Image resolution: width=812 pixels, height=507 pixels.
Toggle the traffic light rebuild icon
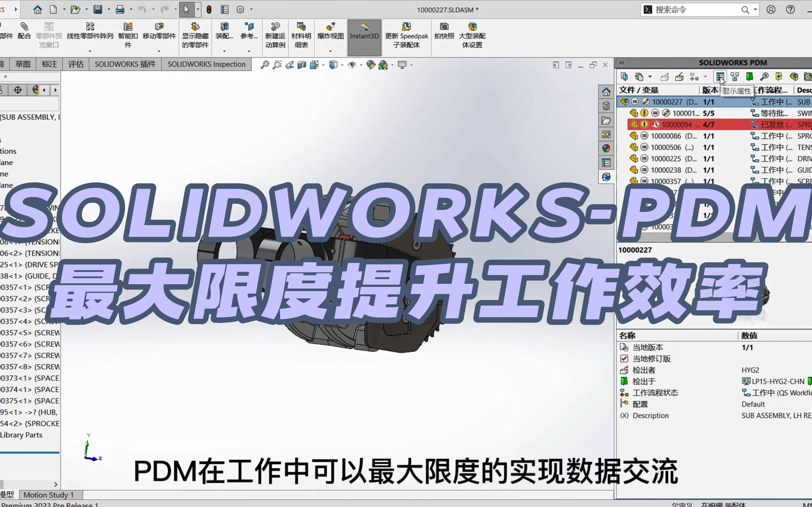click(x=209, y=9)
